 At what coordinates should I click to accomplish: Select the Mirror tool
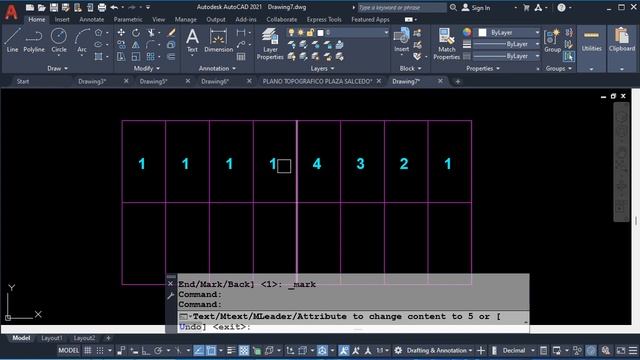click(136, 45)
